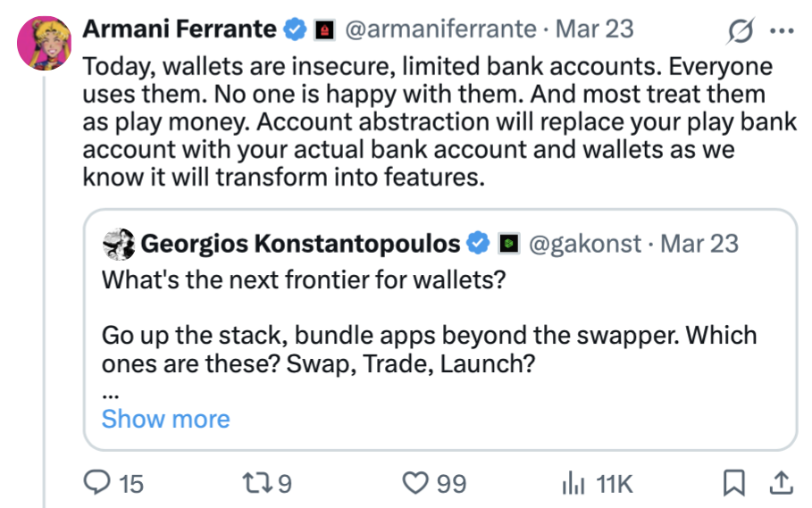The image size is (812, 508).
Task: Click Georgios Konstantopoulos's small avatar
Action: coord(119,243)
